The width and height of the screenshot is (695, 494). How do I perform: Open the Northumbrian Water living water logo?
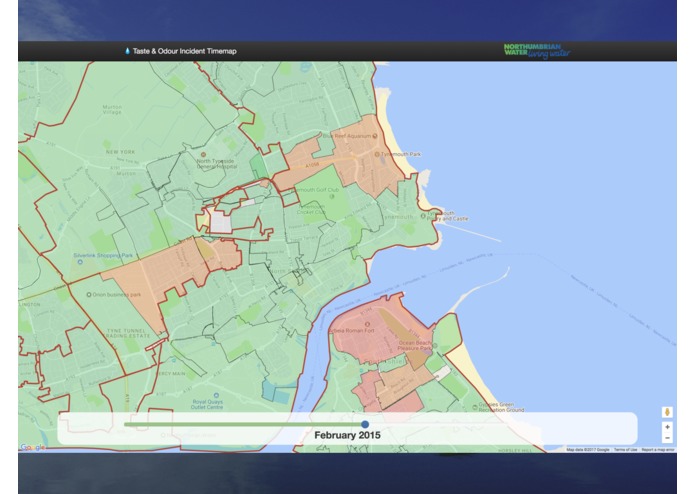tap(537, 51)
